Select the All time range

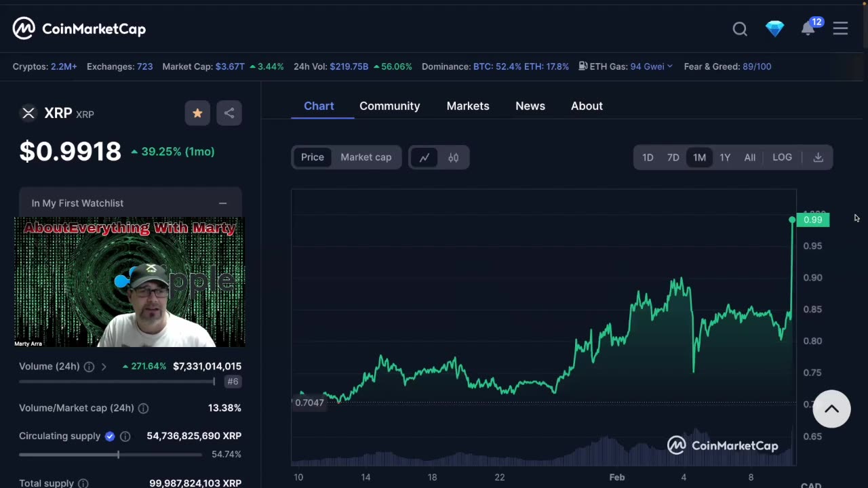pos(749,157)
